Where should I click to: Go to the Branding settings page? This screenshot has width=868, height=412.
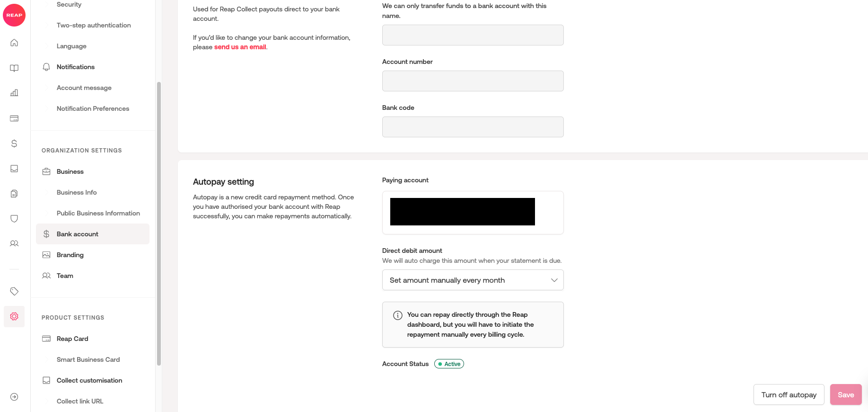[x=70, y=255]
